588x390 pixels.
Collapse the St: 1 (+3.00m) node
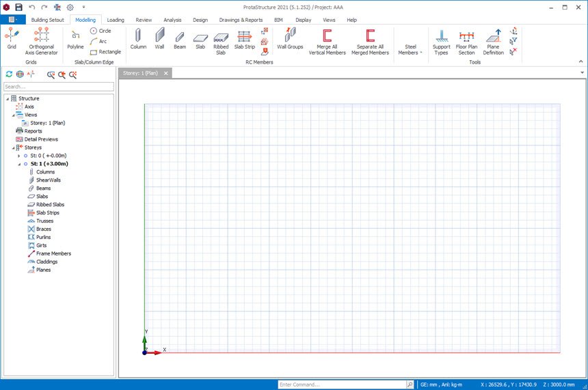click(x=19, y=164)
